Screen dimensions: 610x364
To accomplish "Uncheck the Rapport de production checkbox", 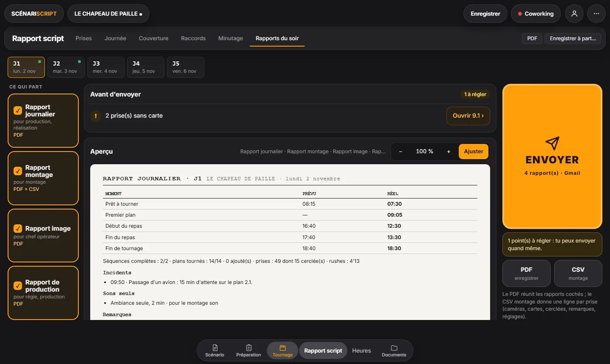I will pyautogui.click(x=18, y=286).
